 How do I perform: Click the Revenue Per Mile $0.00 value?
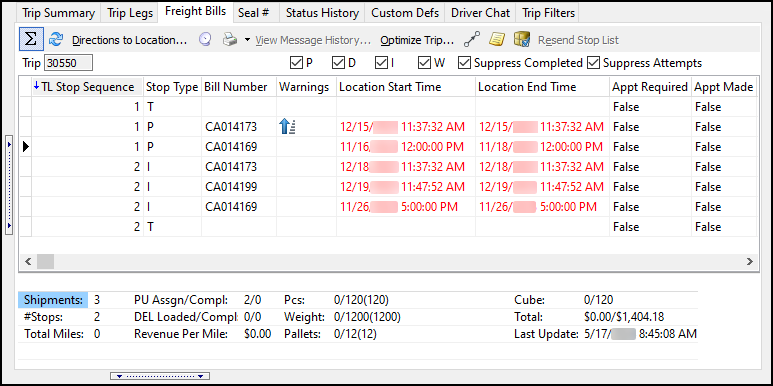coord(257,334)
